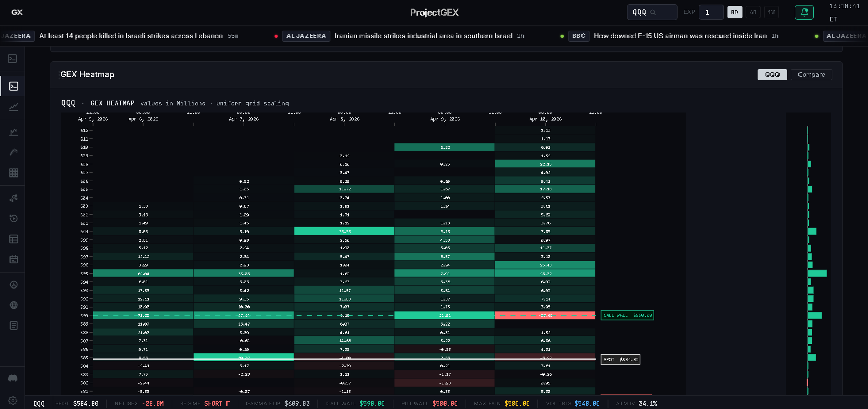Open the document notes sidebar icon

coord(14,326)
